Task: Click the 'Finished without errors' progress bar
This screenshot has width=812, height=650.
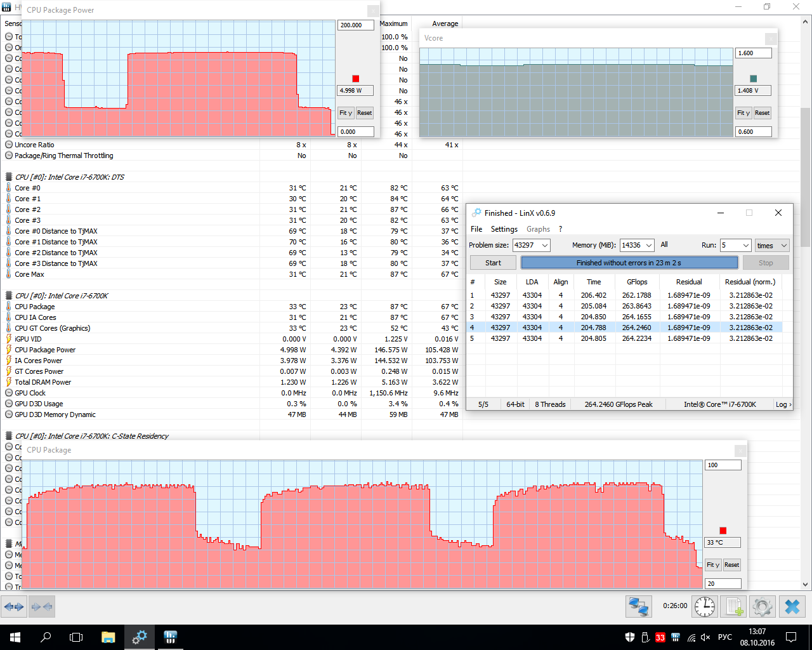Action: tap(629, 263)
